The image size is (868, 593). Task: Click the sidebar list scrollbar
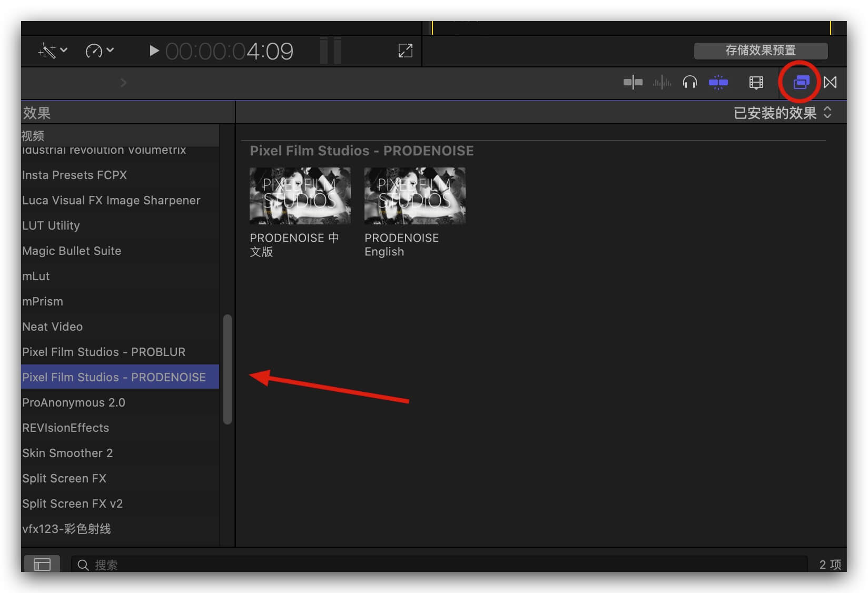(x=228, y=369)
